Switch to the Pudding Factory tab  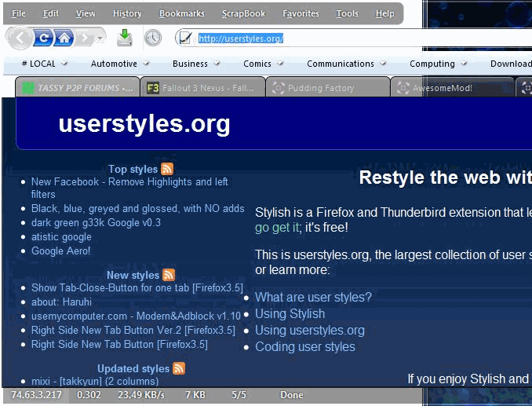[x=328, y=88]
